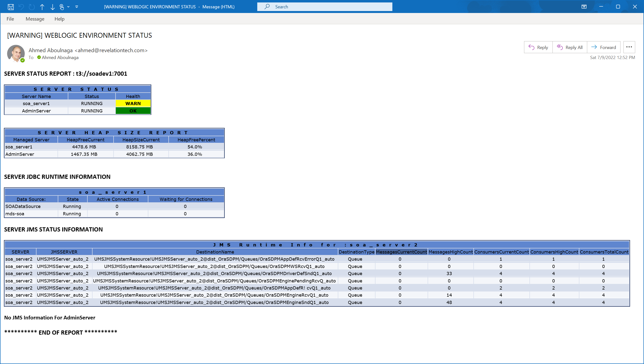The width and height of the screenshot is (644, 364).
Task: Click the green OK health cell
Action: tap(133, 110)
